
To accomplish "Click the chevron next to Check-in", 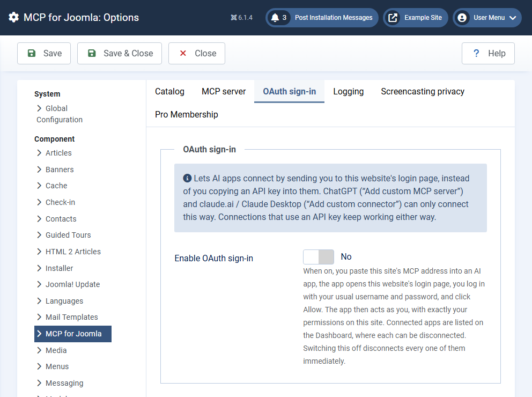I will (x=39, y=202).
